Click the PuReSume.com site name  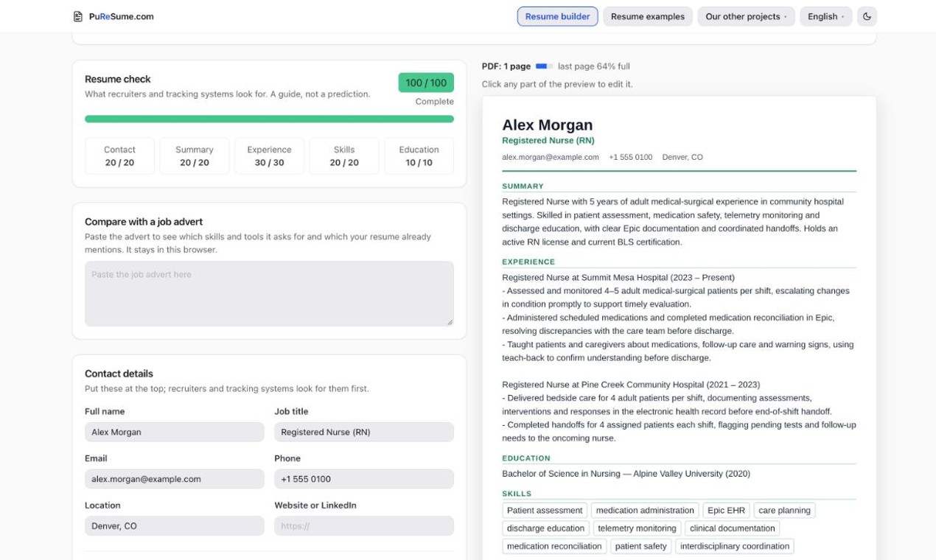tap(121, 16)
